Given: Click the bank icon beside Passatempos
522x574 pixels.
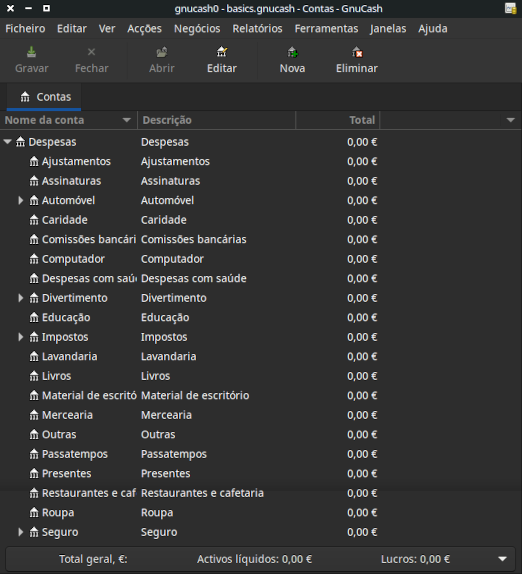Looking at the screenshot, I should pos(34,454).
